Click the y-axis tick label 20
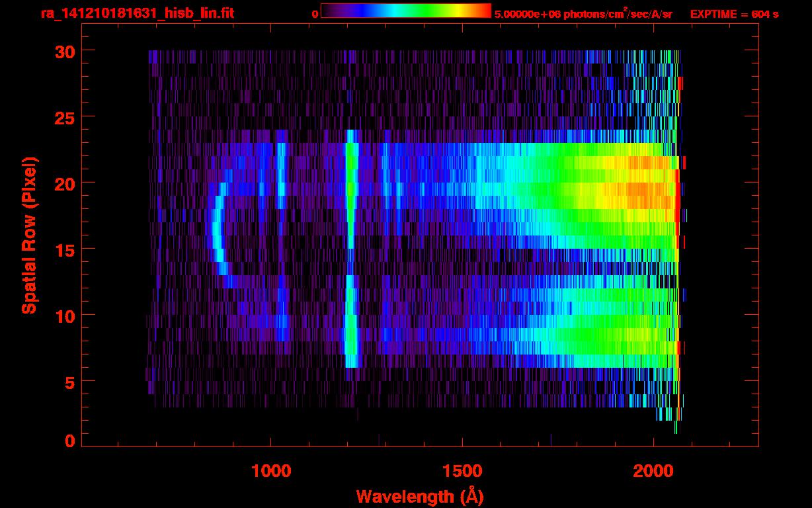 pos(64,183)
